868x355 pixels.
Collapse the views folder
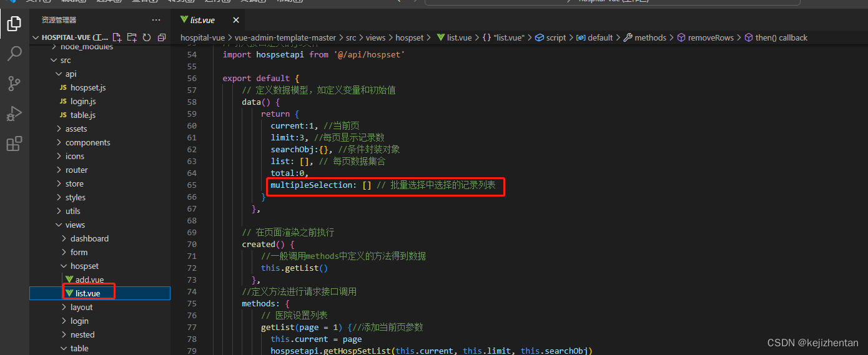[x=59, y=225]
